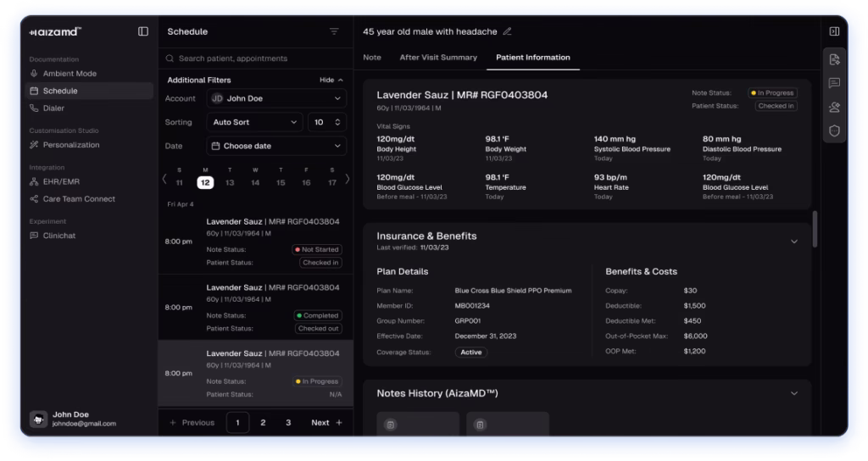Click the patient information vertical scrollbar
The height and width of the screenshot is (461, 868).
815,229
